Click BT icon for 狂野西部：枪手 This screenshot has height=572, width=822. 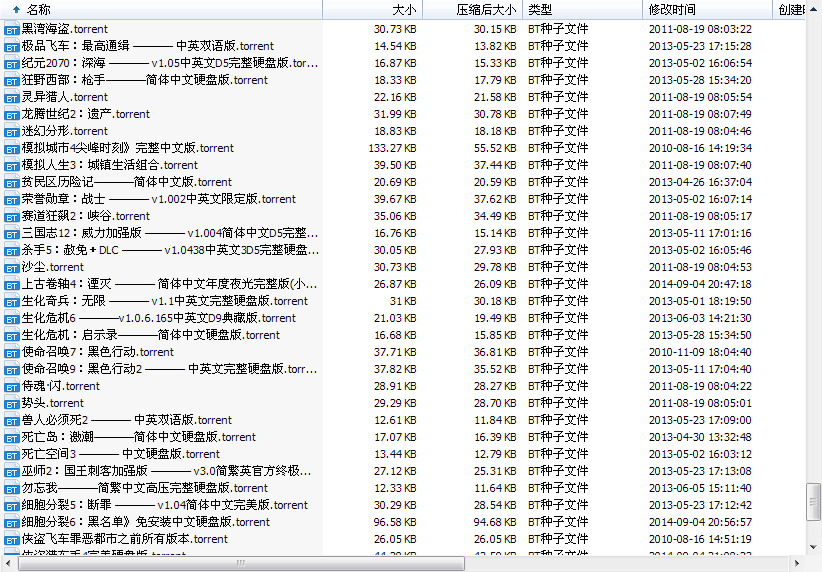click(x=12, y=80)
